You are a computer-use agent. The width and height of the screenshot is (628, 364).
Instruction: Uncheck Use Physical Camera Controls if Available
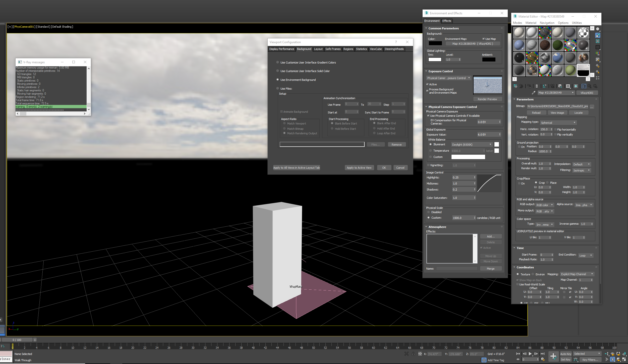click(x=428, y=116)
